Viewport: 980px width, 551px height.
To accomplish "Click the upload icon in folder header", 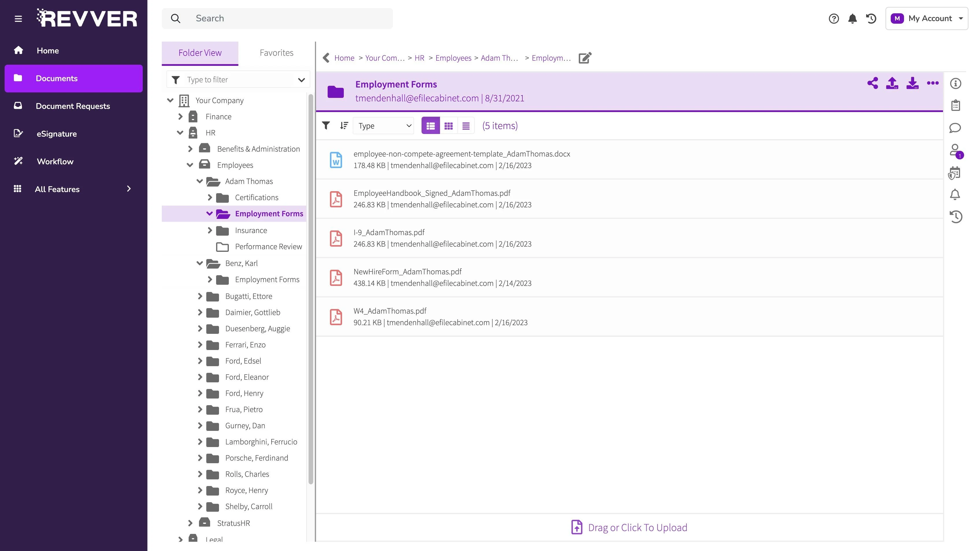I will point(892,83).
